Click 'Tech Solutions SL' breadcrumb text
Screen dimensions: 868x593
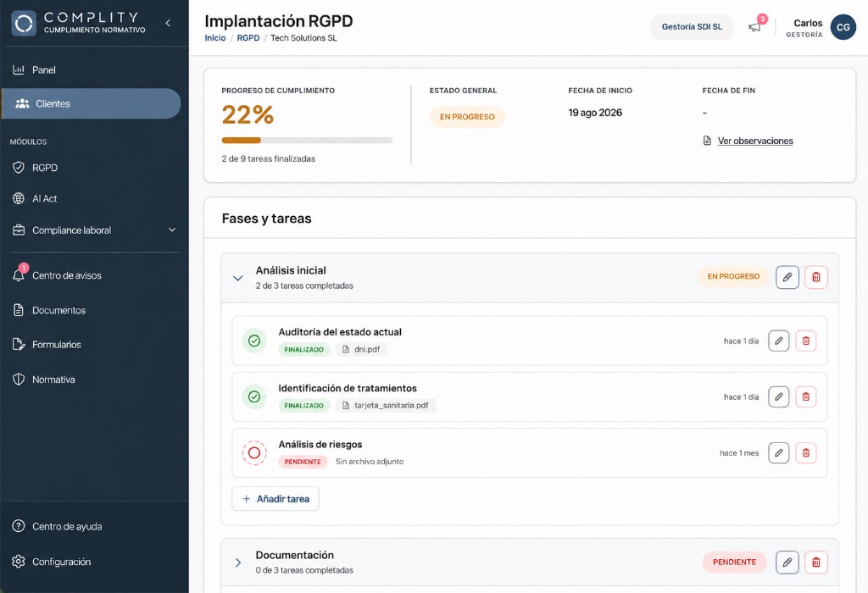[x=303, y=38]
